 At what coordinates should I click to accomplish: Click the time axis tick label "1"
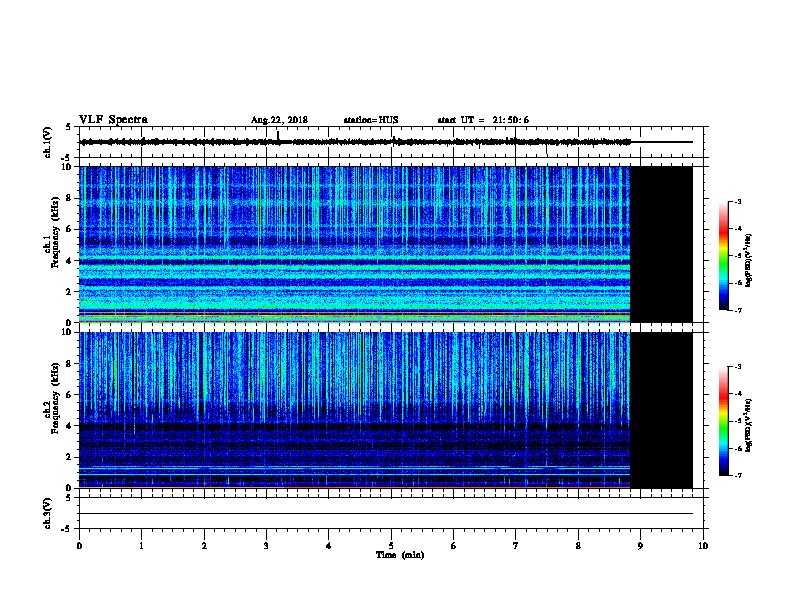point(141,545)
